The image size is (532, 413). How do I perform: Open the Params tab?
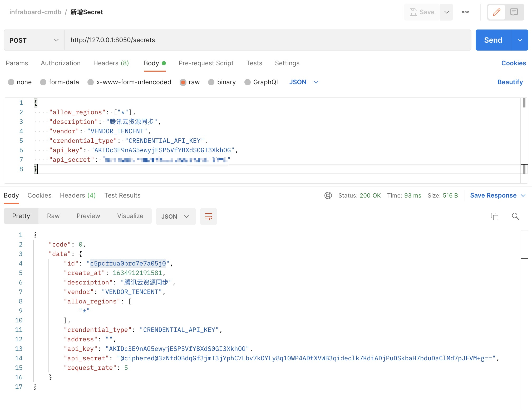pos(17,63)
